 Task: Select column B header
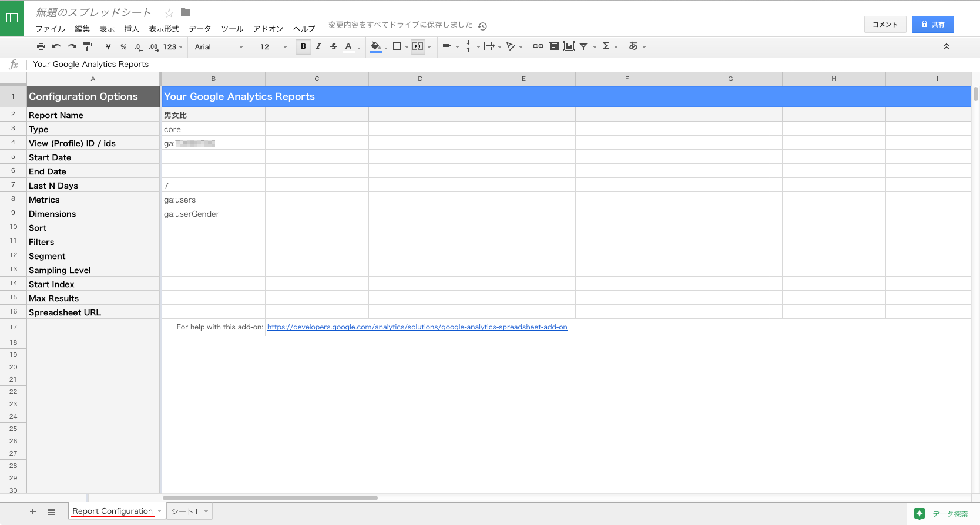tap(213, 79)
